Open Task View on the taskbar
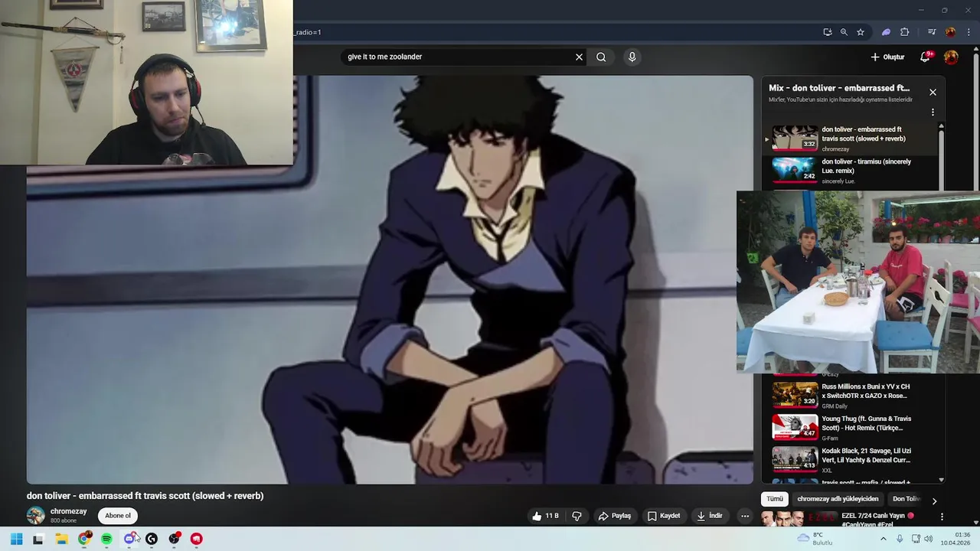The image size is (980, 551). point(38,539)
